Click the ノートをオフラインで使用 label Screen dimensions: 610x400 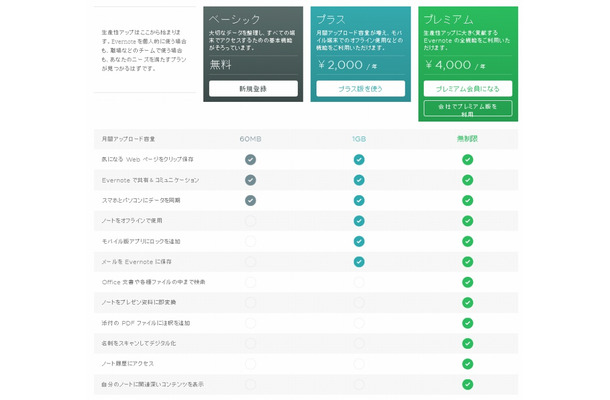(x=132, y=221)
